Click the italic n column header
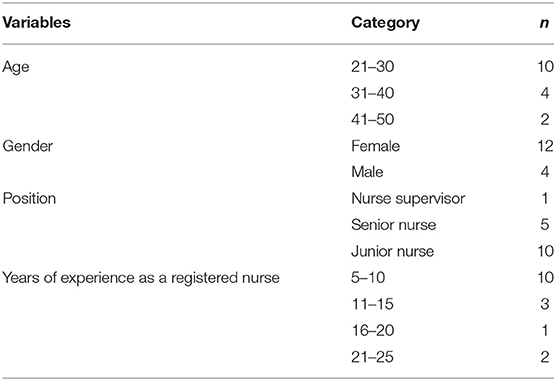556x381 pixels. click(x=544, y=24)
